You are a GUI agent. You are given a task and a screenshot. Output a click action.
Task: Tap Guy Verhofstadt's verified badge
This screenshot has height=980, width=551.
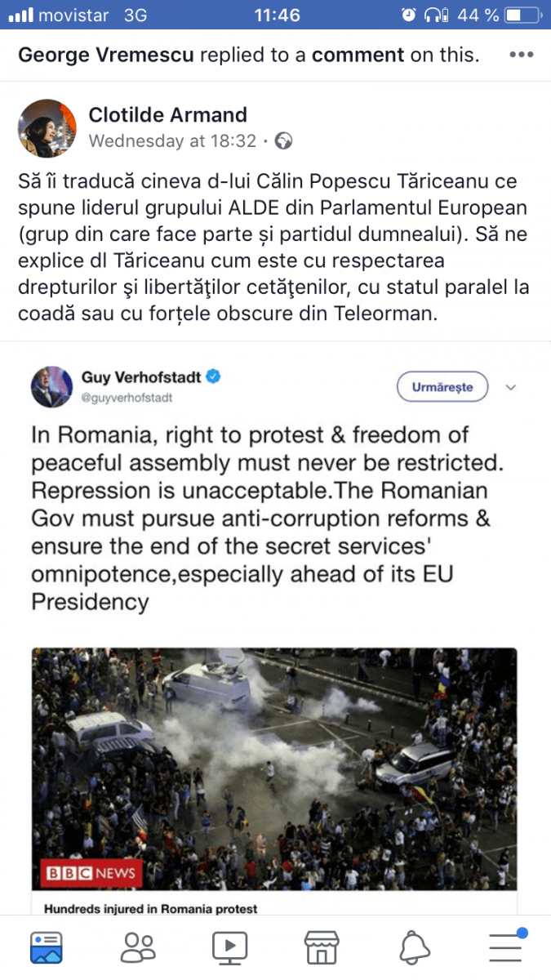click(214, 377)
